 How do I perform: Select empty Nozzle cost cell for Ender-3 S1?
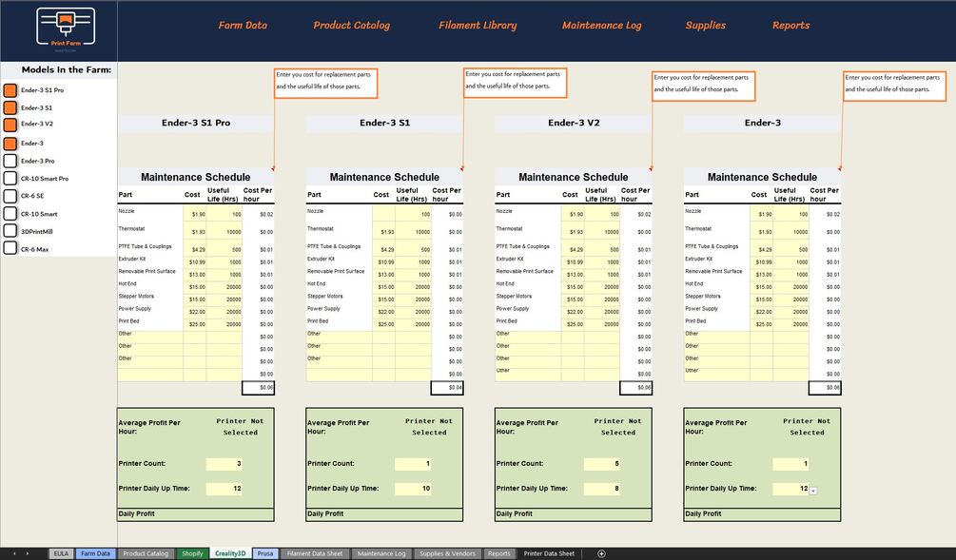coord(383,213)
